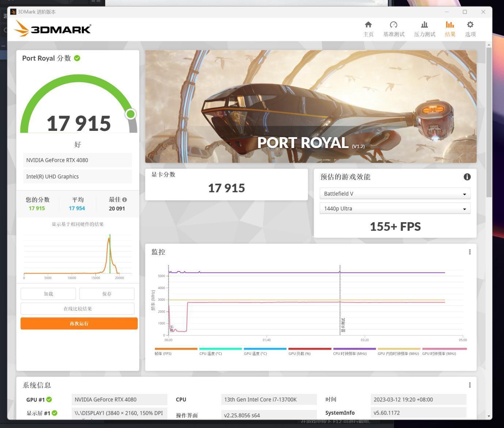The height and width of the screenshot is (428, 504).
Task: Open the 1440p Ultra resolution dropdown
Action: point(395,209)
